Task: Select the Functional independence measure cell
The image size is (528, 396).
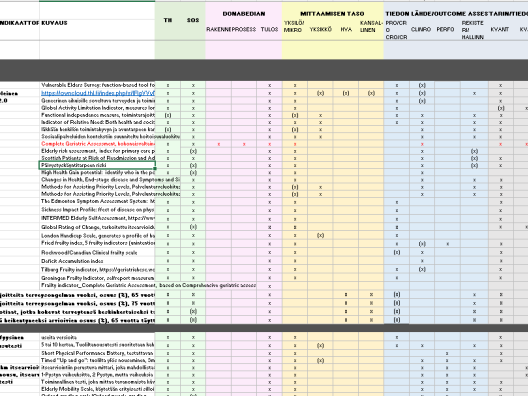Action: click(x=97, y=115)
